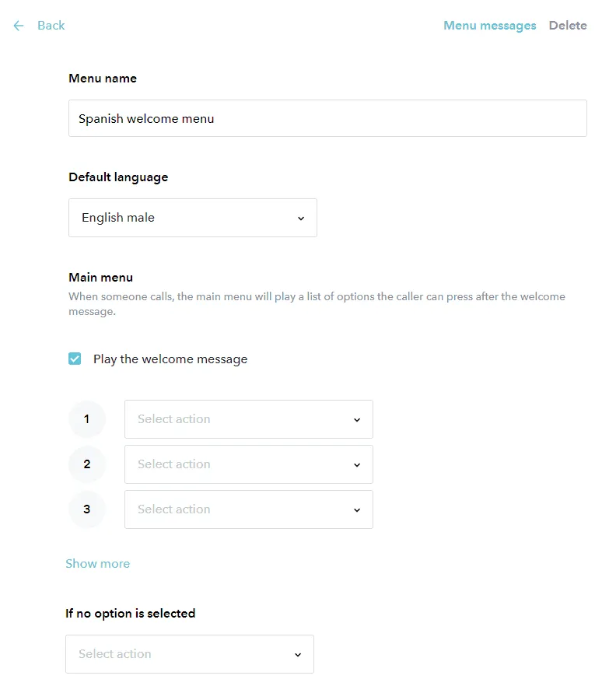Uncheck the Play the welcome message checkbox
Screen dimensions: 602x700
coord(75,359)
